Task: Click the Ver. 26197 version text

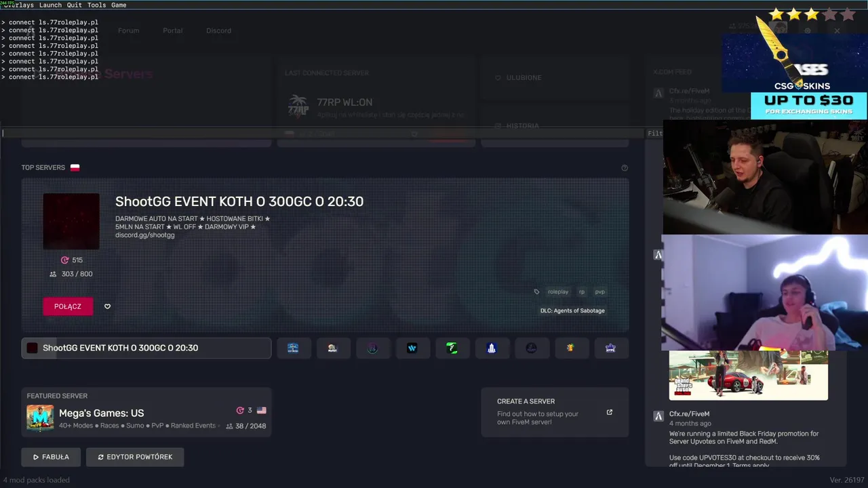Action: 846,480
